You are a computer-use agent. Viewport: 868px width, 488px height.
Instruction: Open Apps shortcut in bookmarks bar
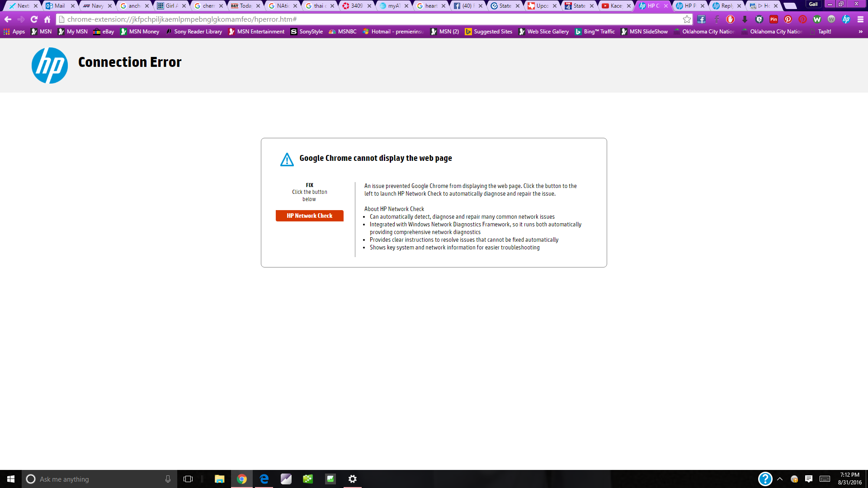click(x=14, y=32)
